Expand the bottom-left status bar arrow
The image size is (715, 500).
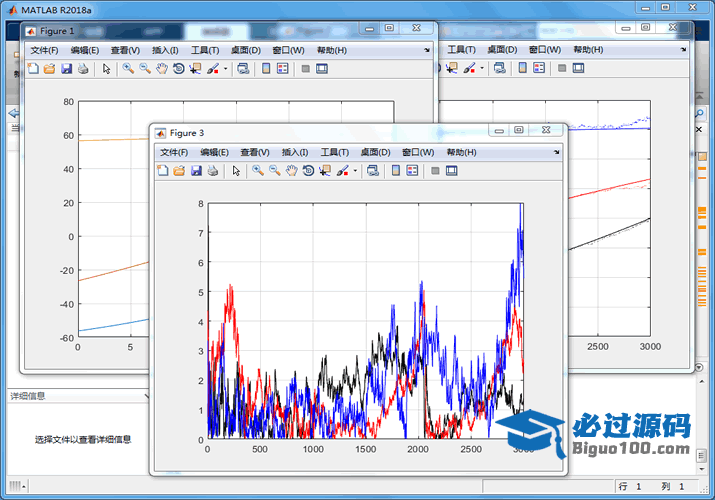[24, 487]
